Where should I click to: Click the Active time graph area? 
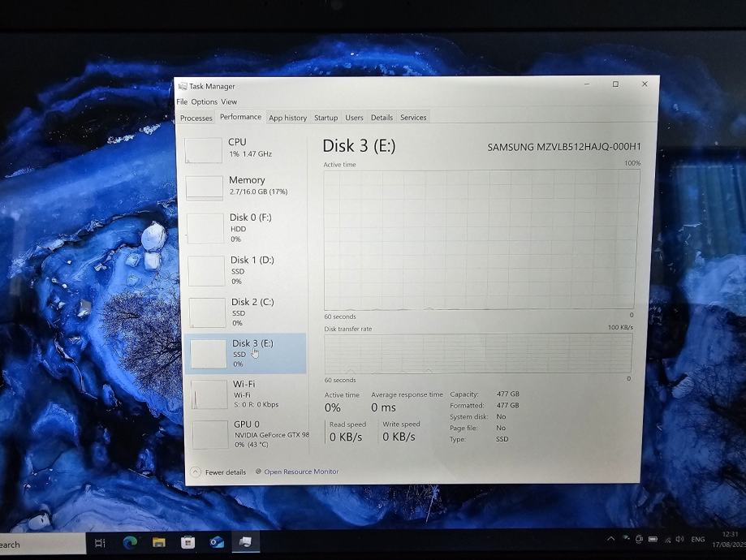coord(481,239)
